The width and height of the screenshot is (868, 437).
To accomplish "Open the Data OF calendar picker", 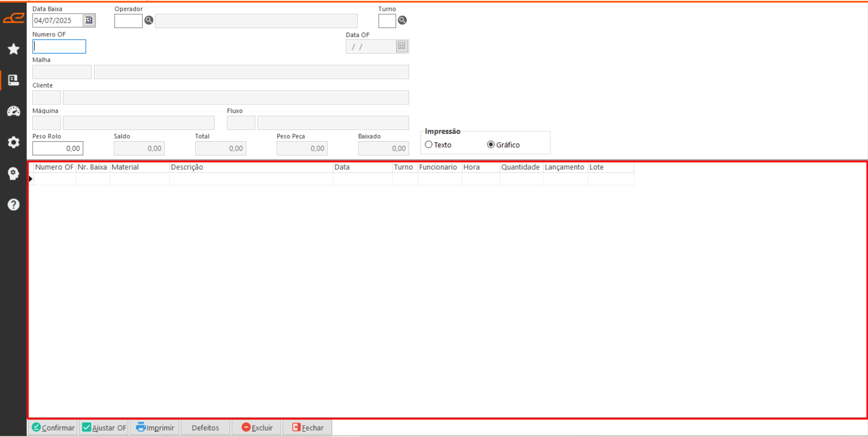I will (402, 46).
